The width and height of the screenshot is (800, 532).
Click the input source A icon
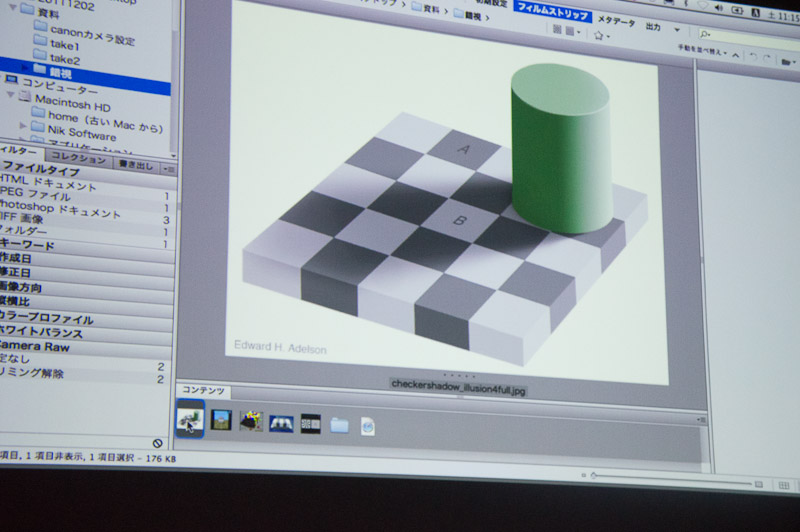(x=756, y=13)
